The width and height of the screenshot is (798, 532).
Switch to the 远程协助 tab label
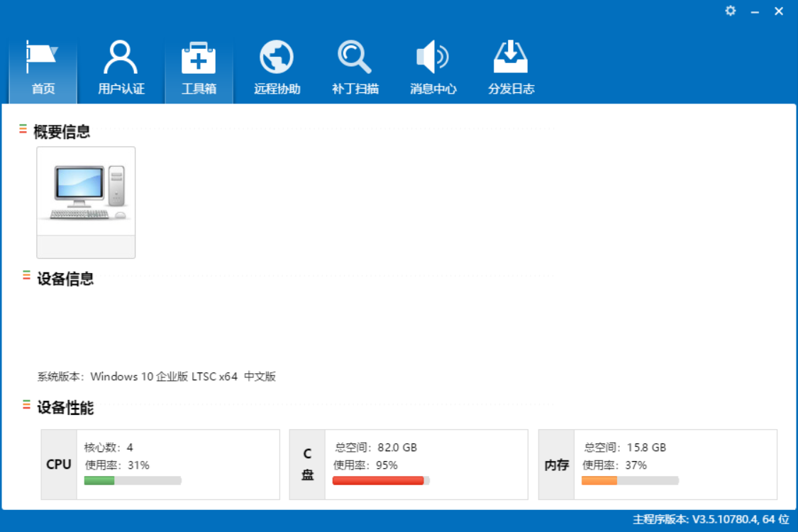(x=277, y=89)
